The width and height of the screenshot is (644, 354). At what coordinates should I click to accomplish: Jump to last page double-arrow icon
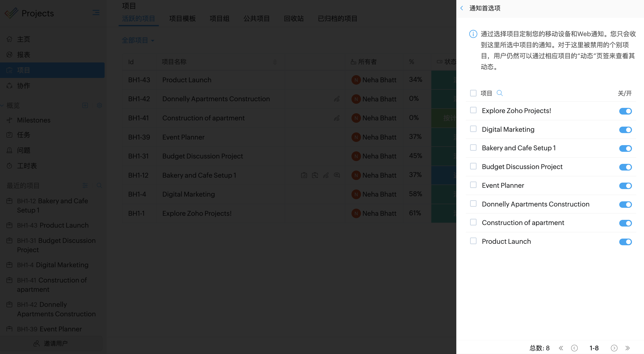coord(627,348)
